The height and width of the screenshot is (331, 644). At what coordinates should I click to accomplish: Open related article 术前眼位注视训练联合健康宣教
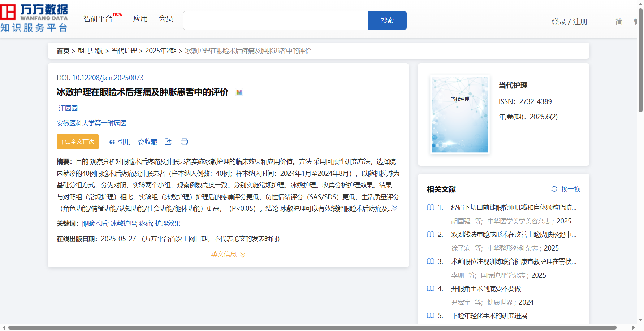coord(514,261)
